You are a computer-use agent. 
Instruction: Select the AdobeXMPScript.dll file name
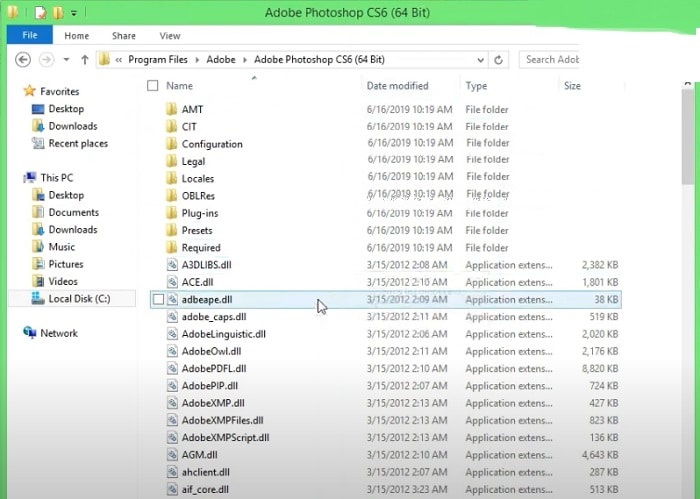225,438
